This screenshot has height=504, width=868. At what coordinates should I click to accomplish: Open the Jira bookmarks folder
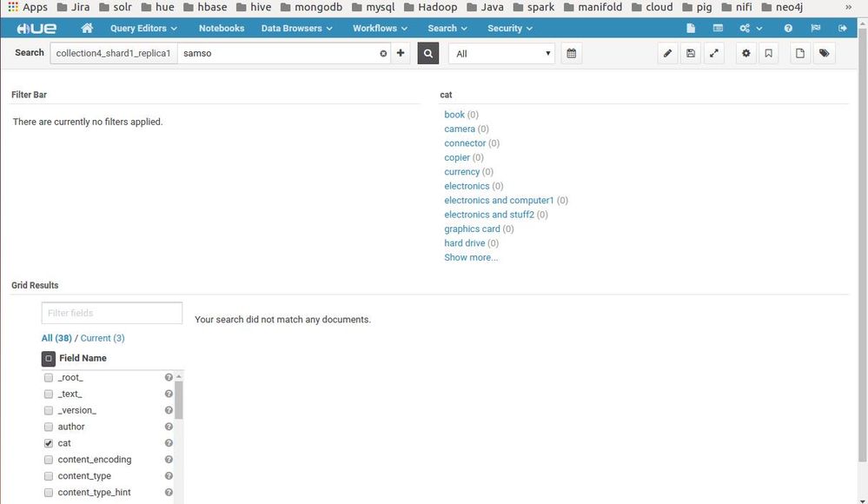pos(74,7)
